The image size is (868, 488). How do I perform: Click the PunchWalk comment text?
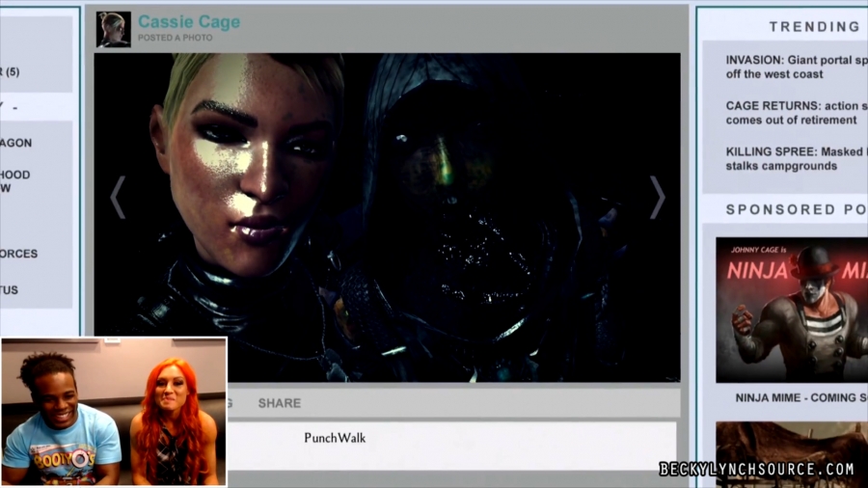[335, 438]
